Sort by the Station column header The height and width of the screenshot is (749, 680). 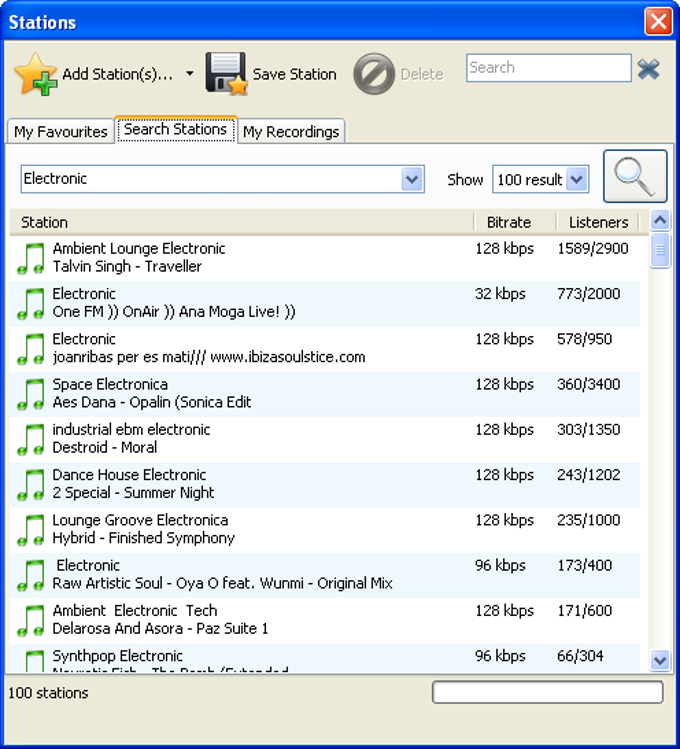(242, 222)
